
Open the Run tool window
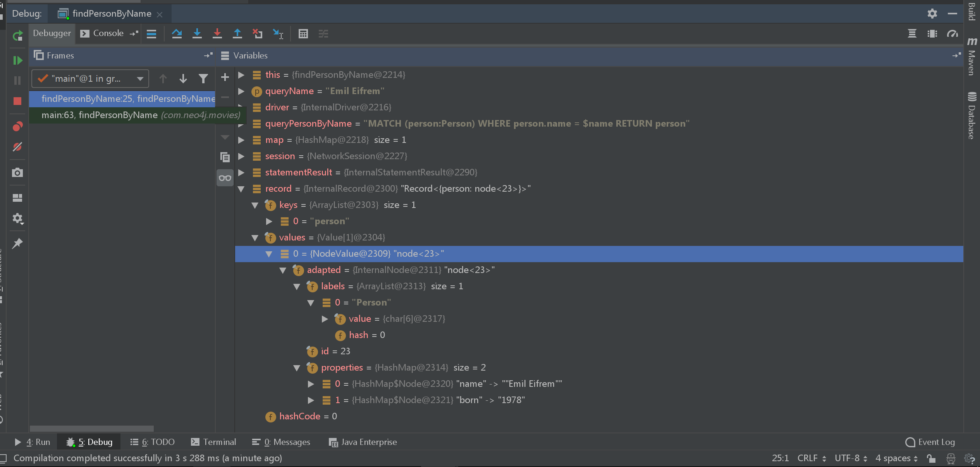33,442
